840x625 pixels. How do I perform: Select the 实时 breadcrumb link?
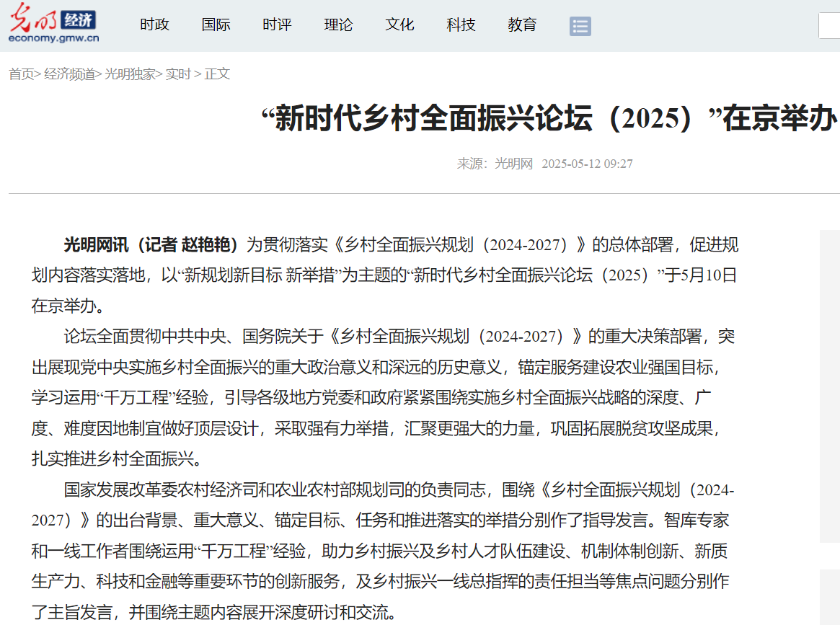178,74
